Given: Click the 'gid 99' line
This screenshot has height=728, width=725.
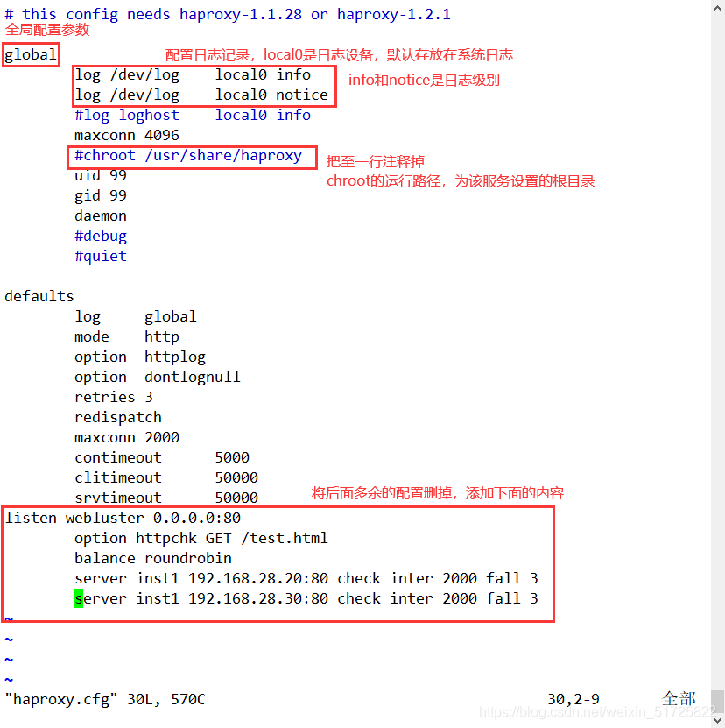Looking at the screenshot, I should pyautogui.click(x=101, y=195).
